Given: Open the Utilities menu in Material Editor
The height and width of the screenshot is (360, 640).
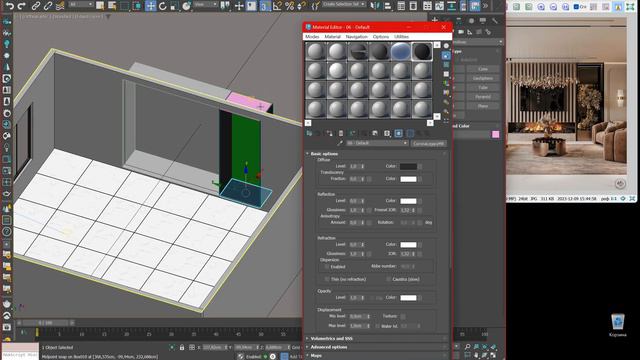Looking at the screenshot, I should 402,37.
